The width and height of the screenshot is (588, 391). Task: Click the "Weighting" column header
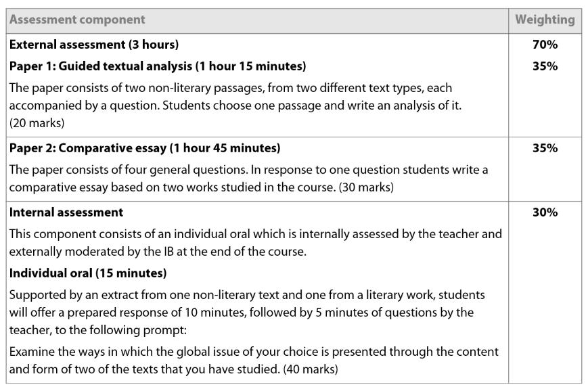point(545,20)
